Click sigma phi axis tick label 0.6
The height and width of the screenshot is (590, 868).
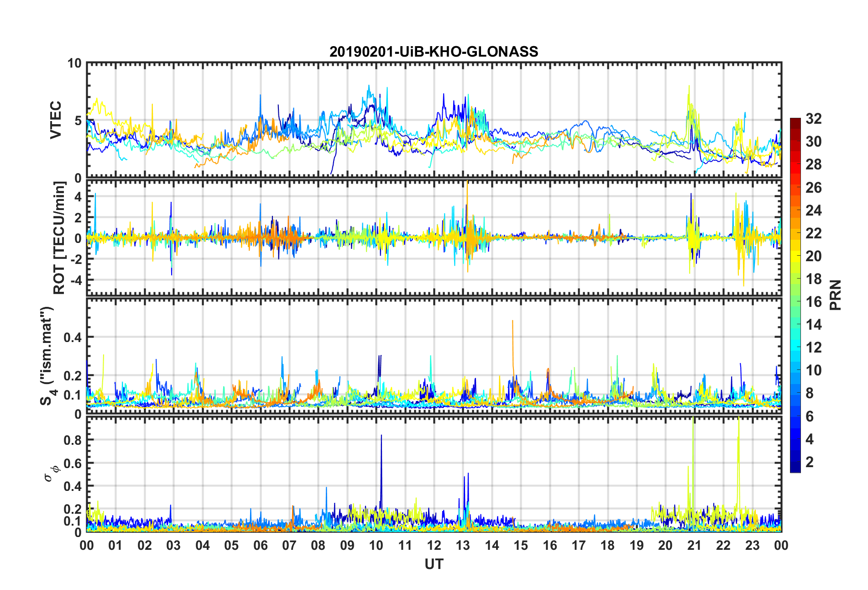[73, 463]
